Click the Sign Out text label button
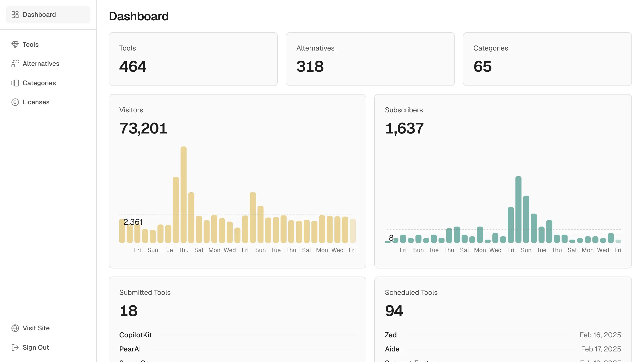The width and height of the screenshot is (644, 362). click(36, 347)
